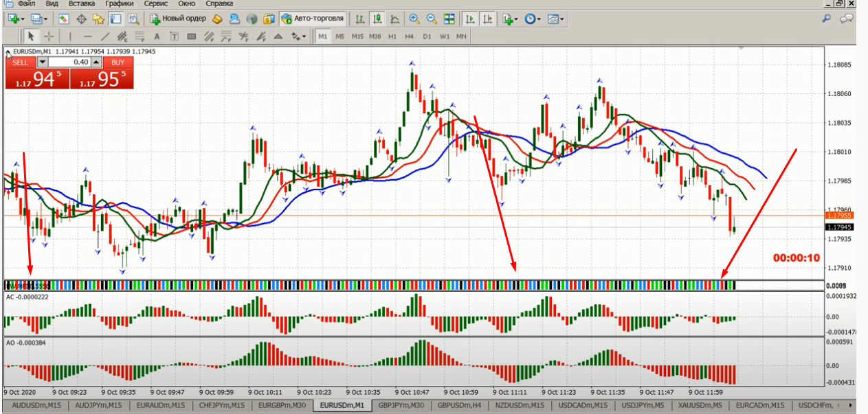The image size is (868, 414).
Task: Select the text label tool
Action: click(x=175, y=36)
